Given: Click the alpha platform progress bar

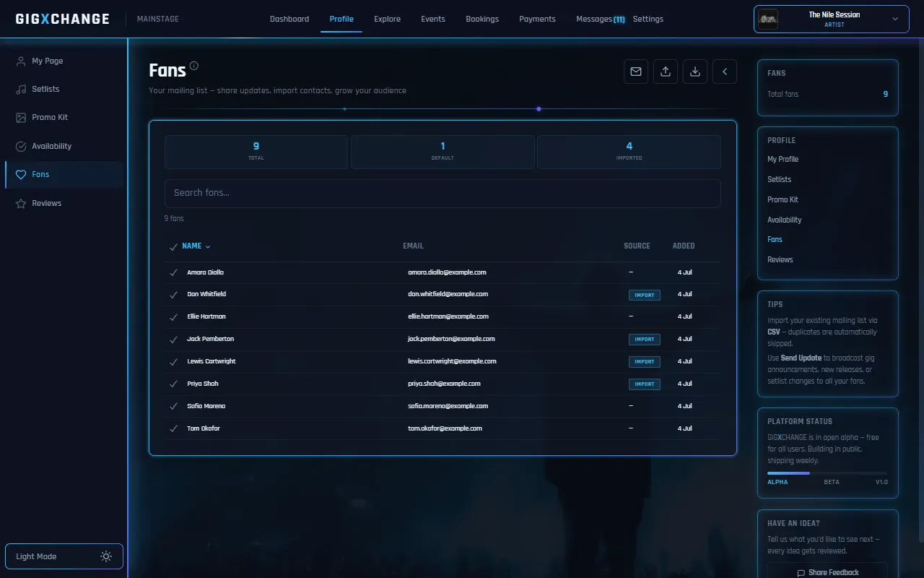Looking at the screenshot, I should [x=827, y=473].
